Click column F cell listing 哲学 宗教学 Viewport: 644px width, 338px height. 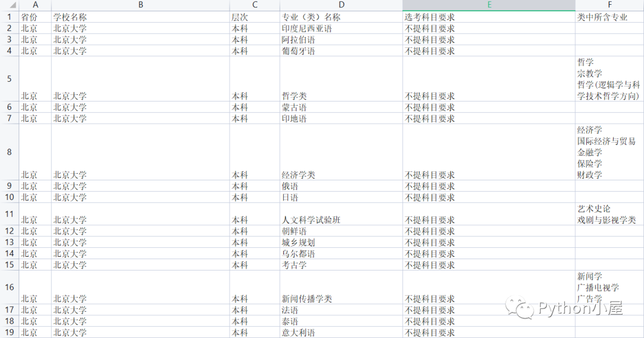(x=609, y=79)
